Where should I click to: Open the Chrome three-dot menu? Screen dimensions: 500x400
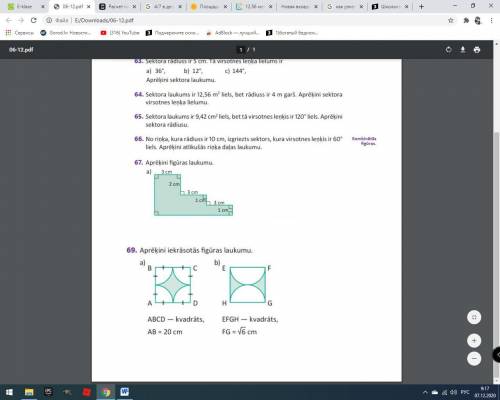point(491,20)
